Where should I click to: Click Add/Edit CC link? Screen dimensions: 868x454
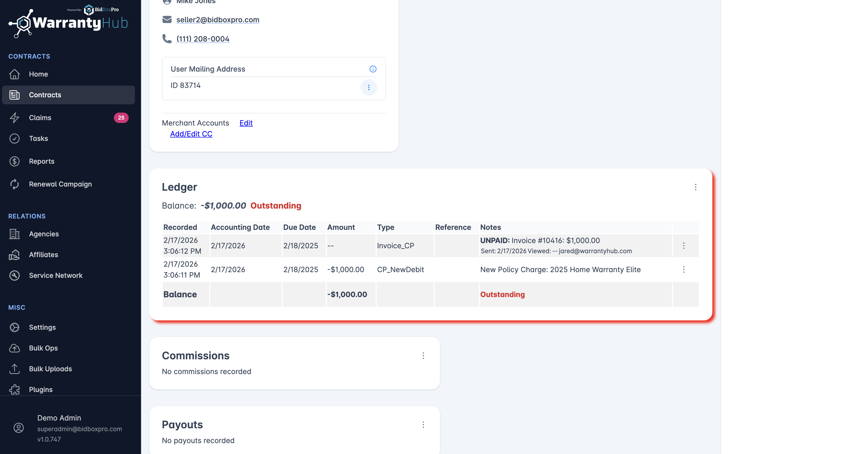(191, 134)
